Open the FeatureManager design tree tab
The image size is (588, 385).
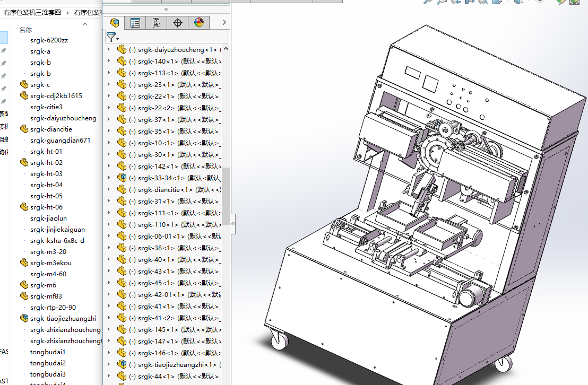(114, 22)
